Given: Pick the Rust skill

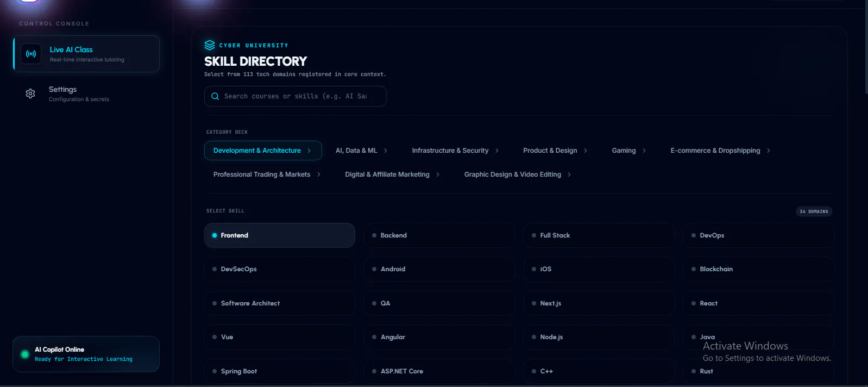Looking at the screenshot, I should coord(759,371).
